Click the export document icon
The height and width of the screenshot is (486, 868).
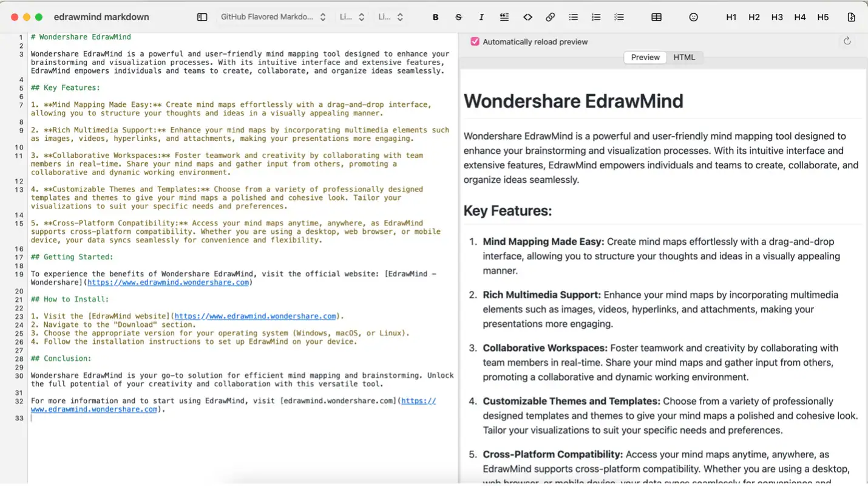click(852, 17)
